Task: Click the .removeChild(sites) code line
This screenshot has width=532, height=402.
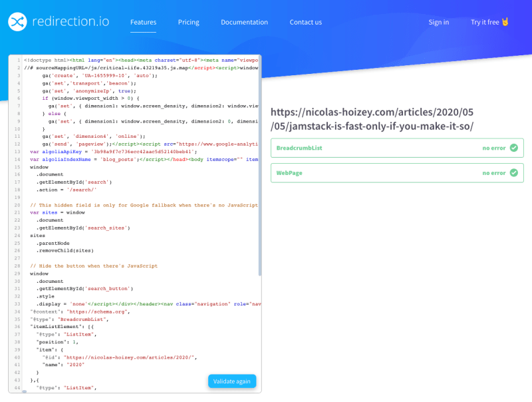Action: coord(65,250)
